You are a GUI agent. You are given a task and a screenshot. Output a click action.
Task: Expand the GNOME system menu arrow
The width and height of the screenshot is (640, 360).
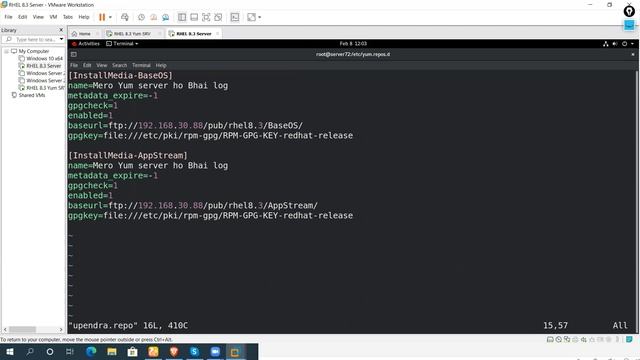(x=632, y=44)
